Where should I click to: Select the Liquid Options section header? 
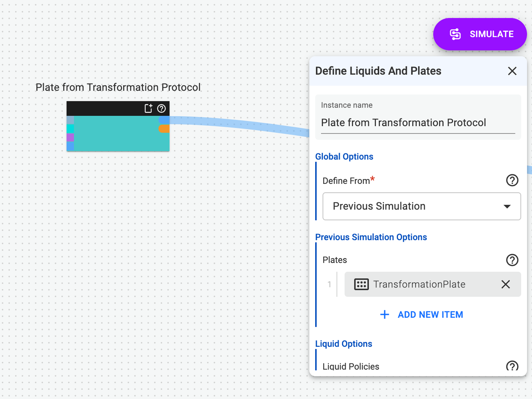[344, 343]
